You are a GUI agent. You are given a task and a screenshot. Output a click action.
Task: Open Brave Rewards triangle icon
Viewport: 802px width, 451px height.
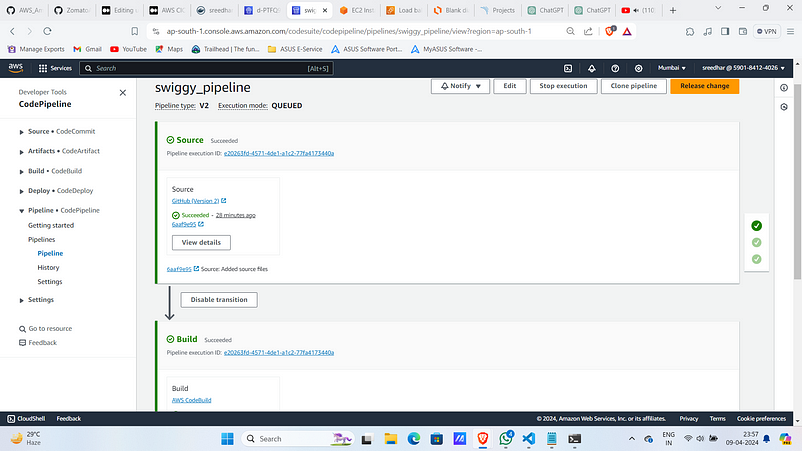[x=627, y=32]
